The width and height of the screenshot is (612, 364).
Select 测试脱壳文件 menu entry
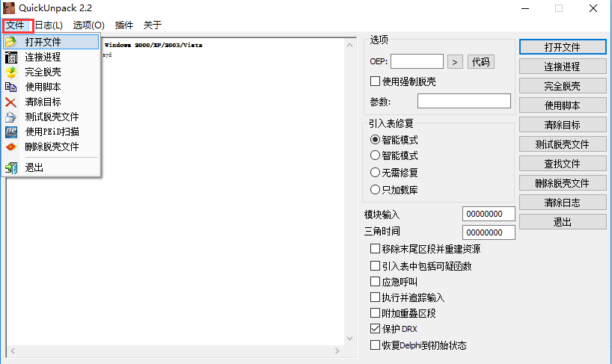[51, 117]
